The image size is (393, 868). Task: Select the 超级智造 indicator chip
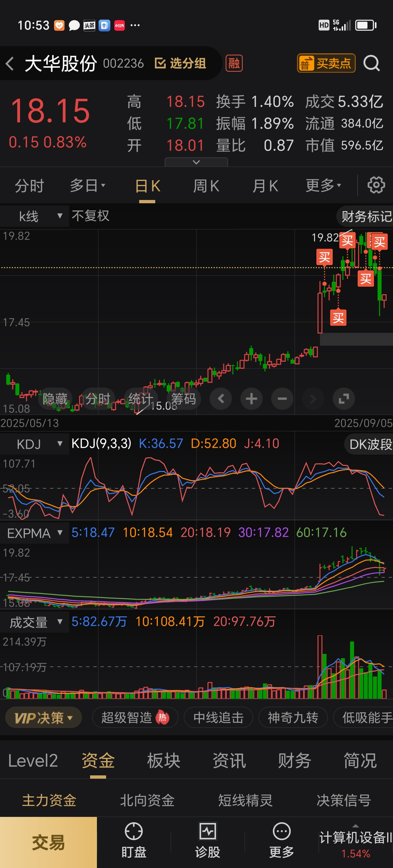pos(135,718)
